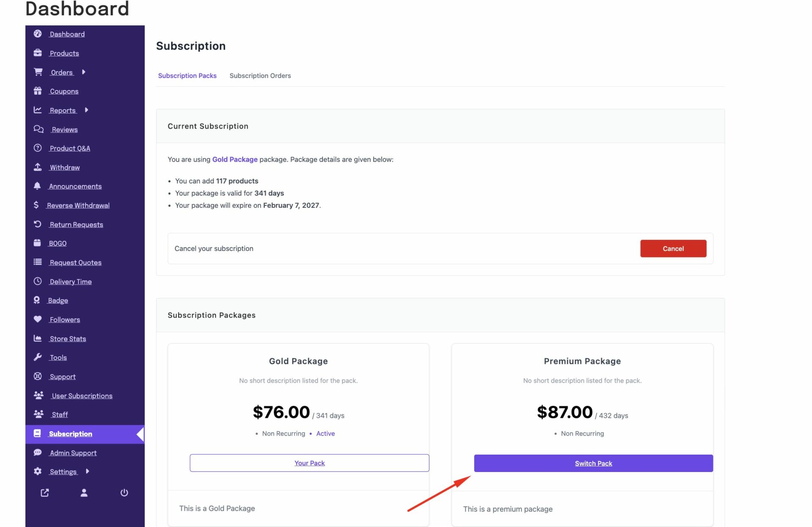
Task: Click the Followers heart icon
Action: [x=38, y=319]
